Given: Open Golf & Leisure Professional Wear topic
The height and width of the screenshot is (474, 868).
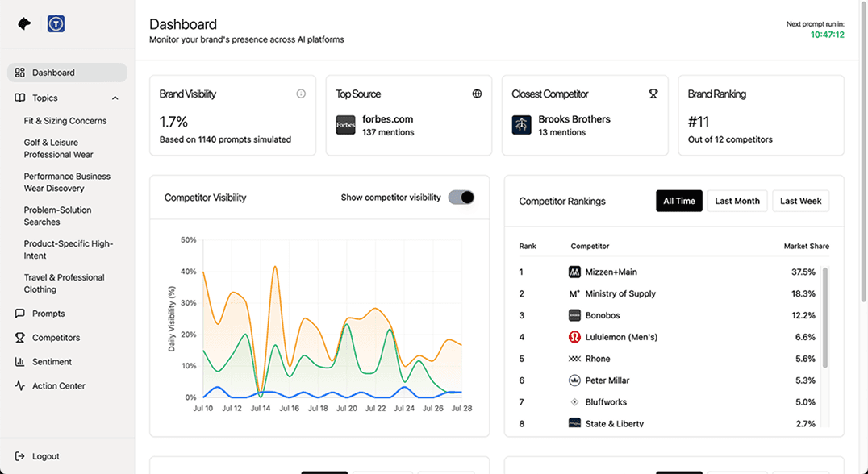Looking at the screenshot, I should [x=58, y=148].
